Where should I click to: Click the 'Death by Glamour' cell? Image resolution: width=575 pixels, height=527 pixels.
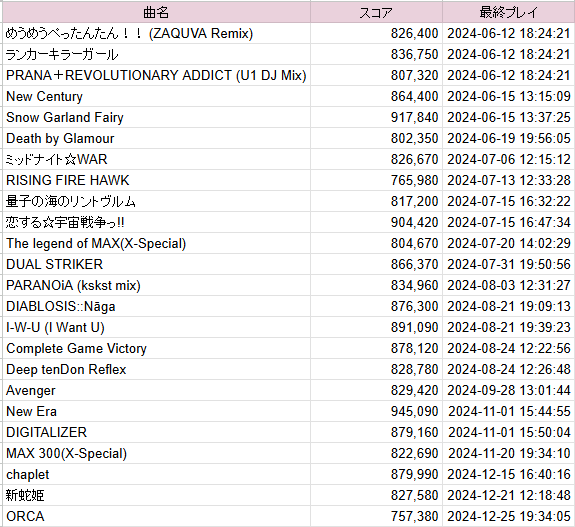156,138
